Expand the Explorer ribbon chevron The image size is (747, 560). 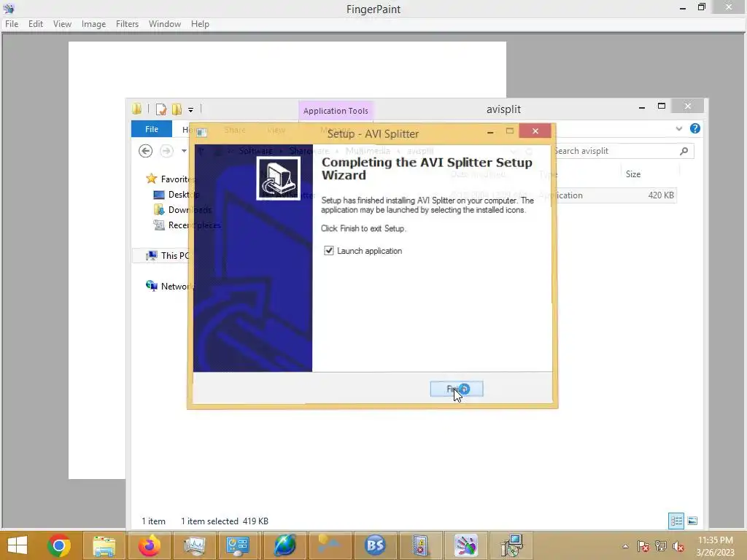679,128
